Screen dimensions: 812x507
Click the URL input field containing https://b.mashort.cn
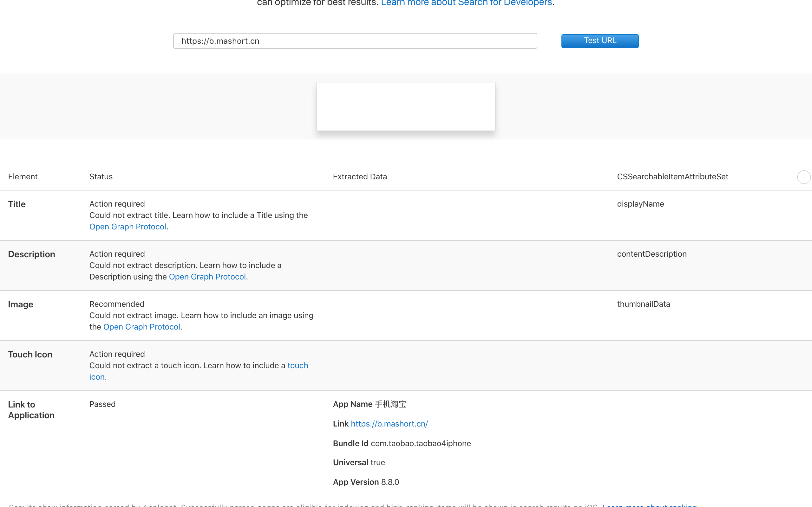click(x=355, y=41)
